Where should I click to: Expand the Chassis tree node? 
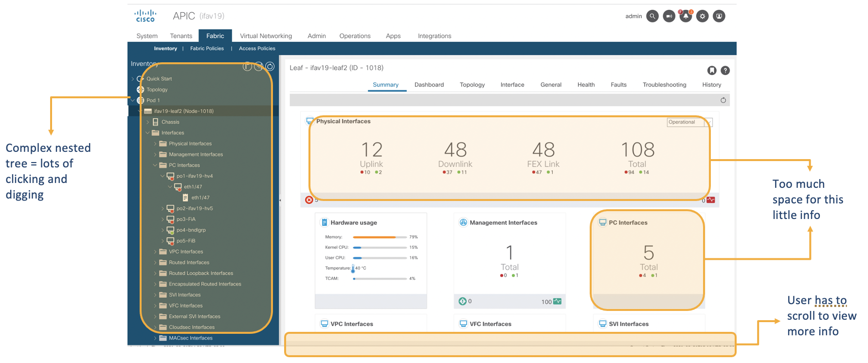point(147,122)
